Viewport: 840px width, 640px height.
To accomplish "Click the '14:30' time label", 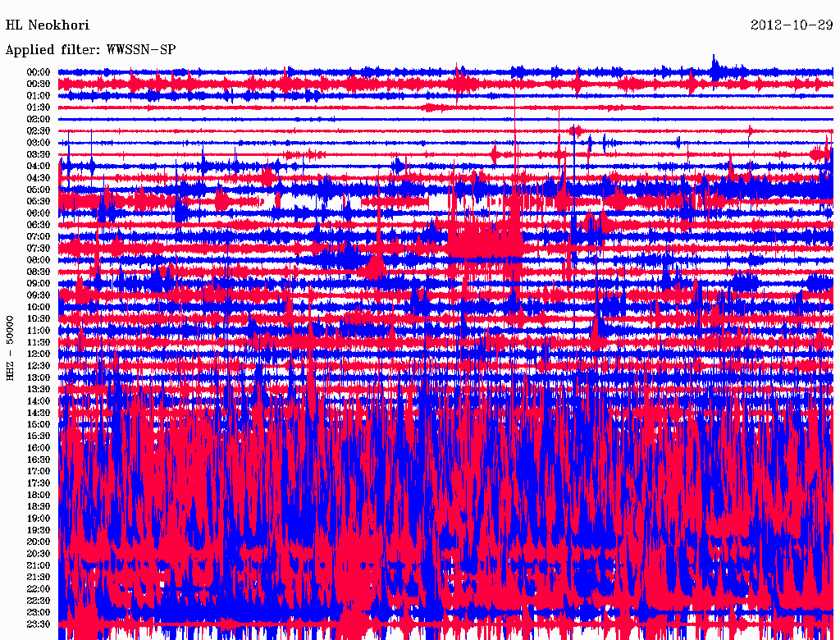I will coord(39,414).
